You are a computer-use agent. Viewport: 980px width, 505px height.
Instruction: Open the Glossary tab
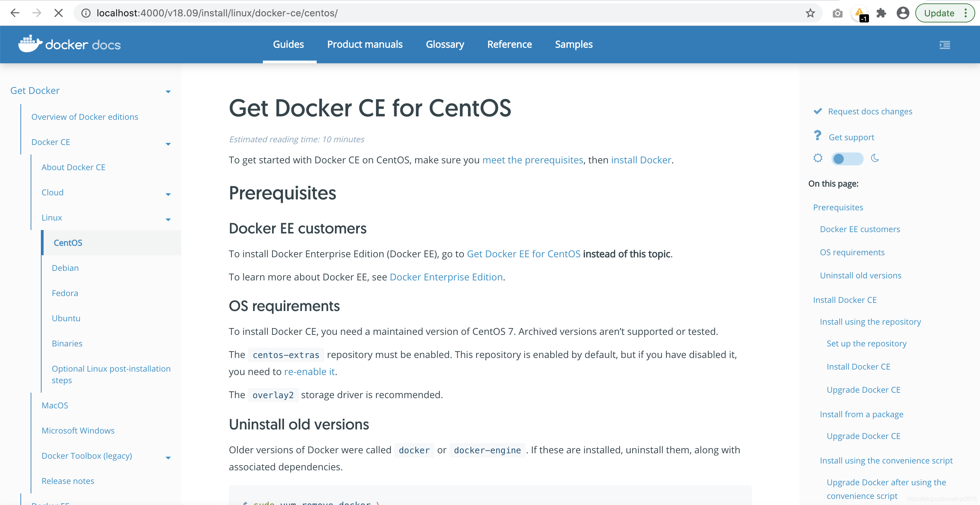445,45
